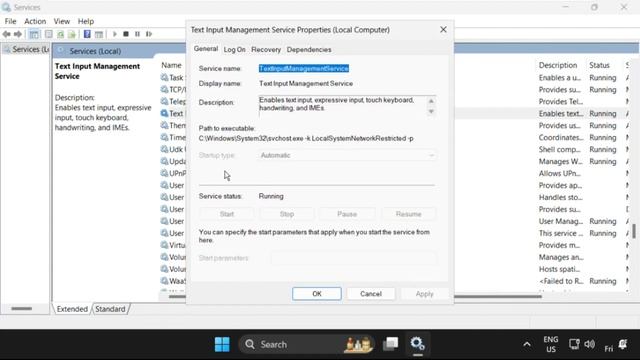Refresh the services list via toolbar icon
640x360 pixels.
(x=60, y=34)
